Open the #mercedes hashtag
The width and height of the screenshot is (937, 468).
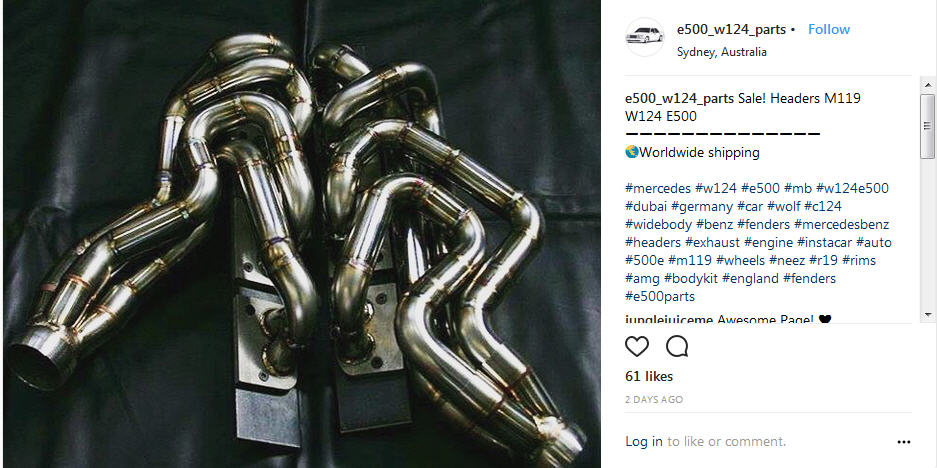[x=658, y=189]
